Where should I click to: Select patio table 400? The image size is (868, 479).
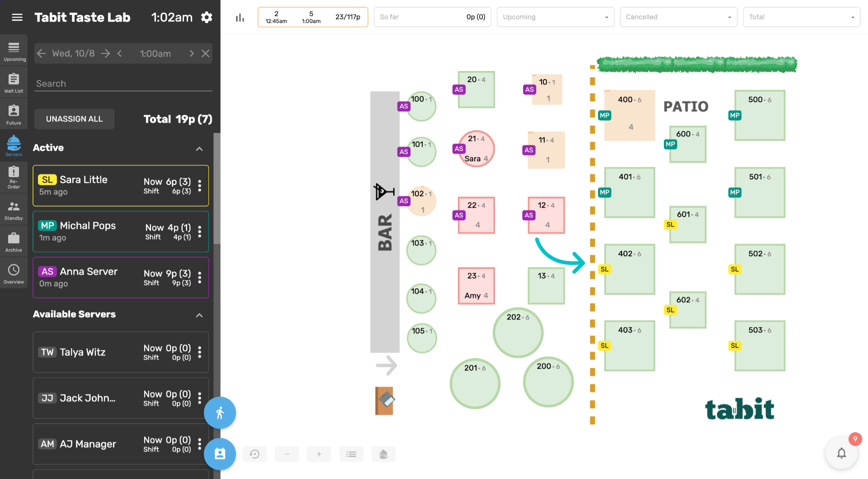coord(630,115)
